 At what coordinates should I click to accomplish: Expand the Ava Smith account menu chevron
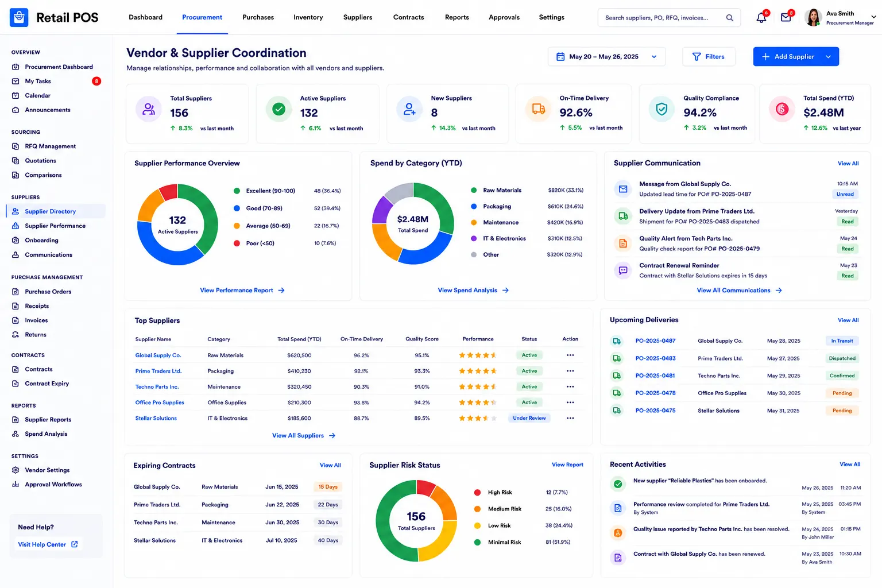tap(873, 18)
